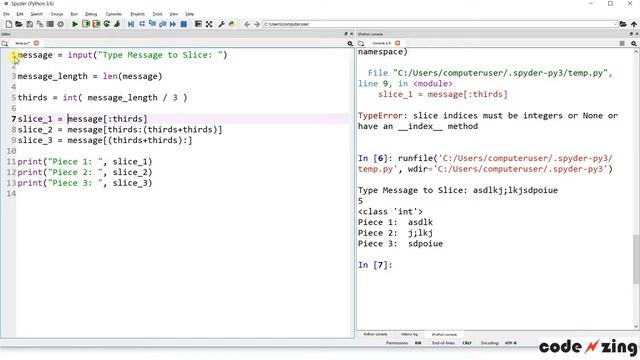The image size is (640, 360).
Task: Run current cell icon
Action: pos(86,24)
